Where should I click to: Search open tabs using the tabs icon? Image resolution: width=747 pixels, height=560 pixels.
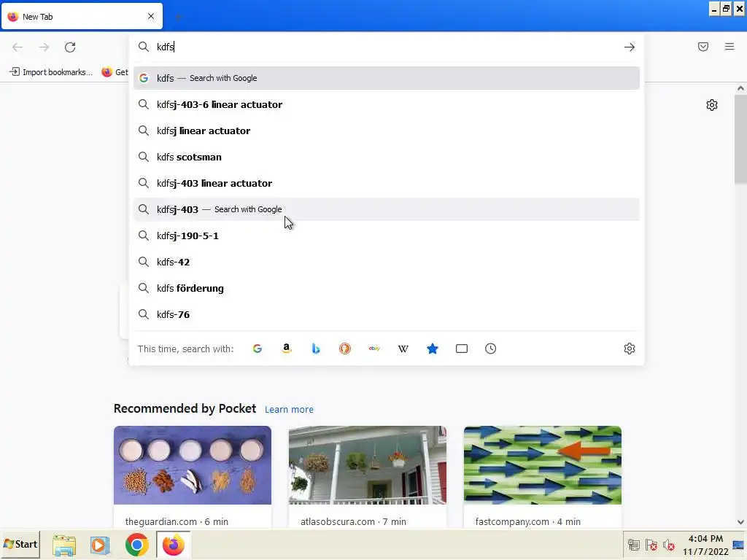point(462,349)
